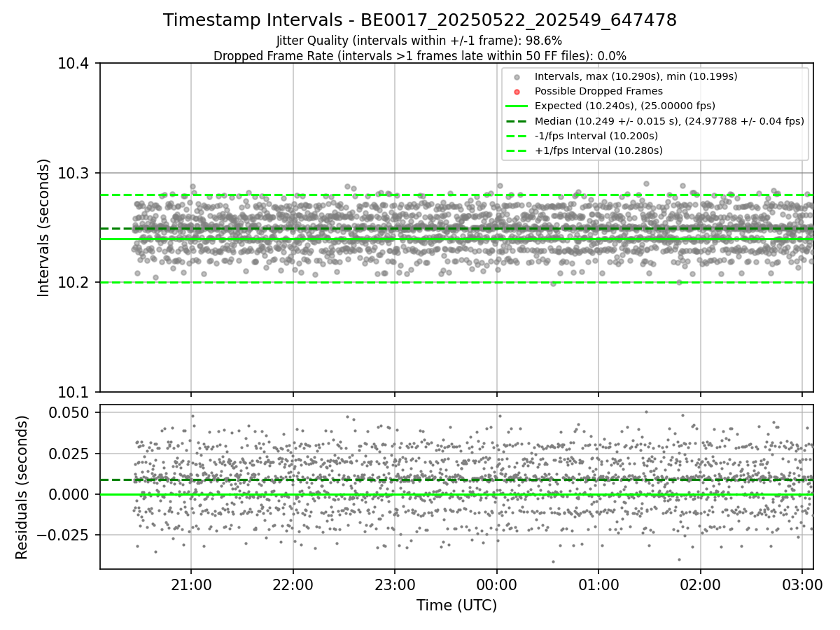The width and height of the screenshot is (840, 630).
Task: Click the dark green dashed sample beside 'Median'
Action: [x=517, y=121]
